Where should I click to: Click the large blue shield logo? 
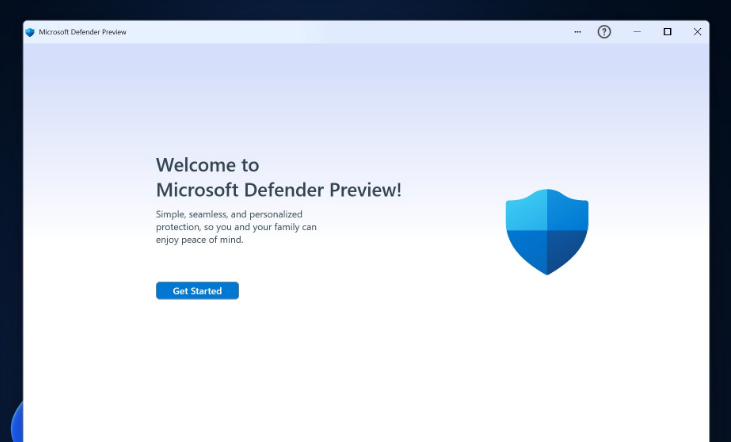547,232
